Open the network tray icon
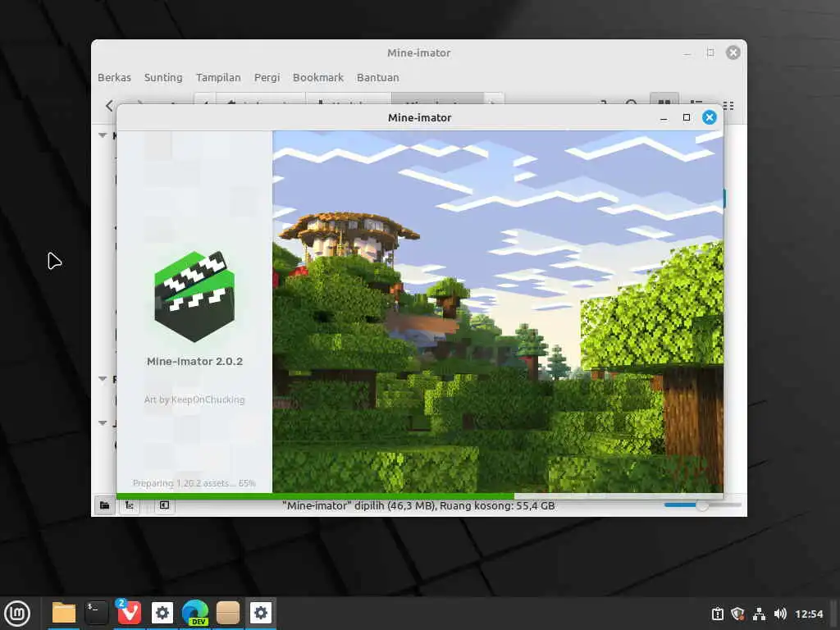Image resolution: width=840 pixels, height=630 pixels. 759,614
